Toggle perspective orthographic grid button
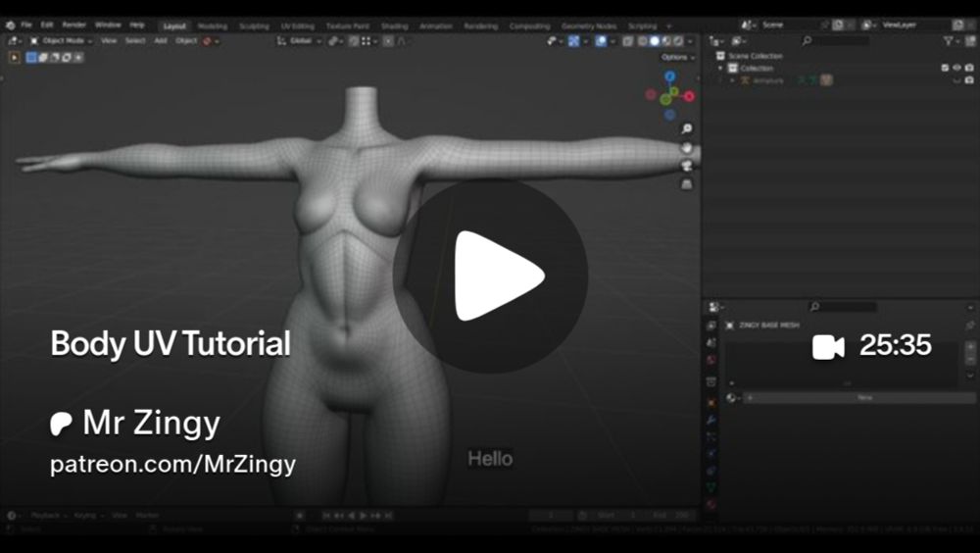The image size is (980, 553). click(687, 184)
